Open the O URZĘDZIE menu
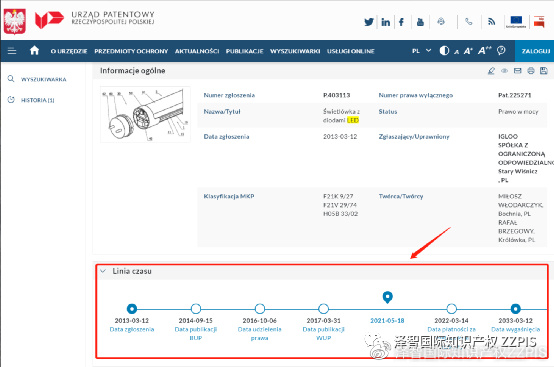This screenshot has width=554, height=367. tap(69, 51)
